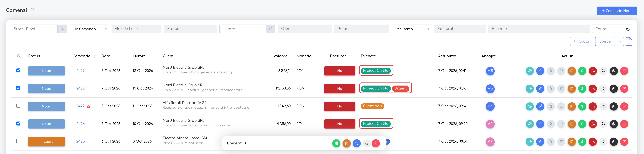The width and height of the screenshot is (644, 154).
Task: Open Flux de Lucru filter
Action: click(x=136, y=29)
